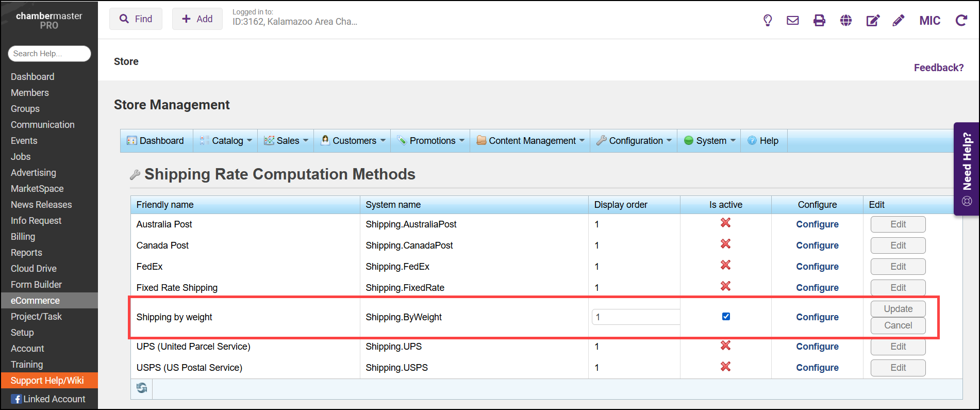This screenshot has width=980, height=410.
Task: Open the Need Help side tab
Action: tap(967, 168)
